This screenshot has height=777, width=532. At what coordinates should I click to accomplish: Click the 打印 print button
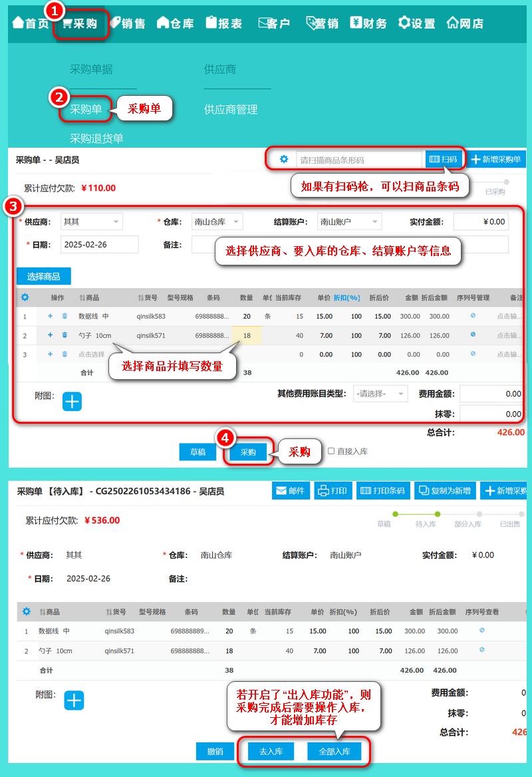[333, 490]
